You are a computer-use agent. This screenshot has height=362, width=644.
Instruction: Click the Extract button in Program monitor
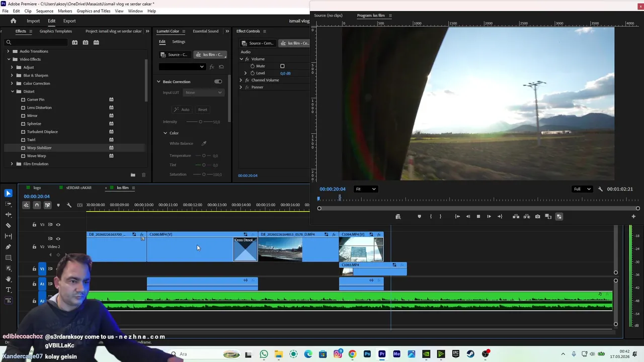526,216
